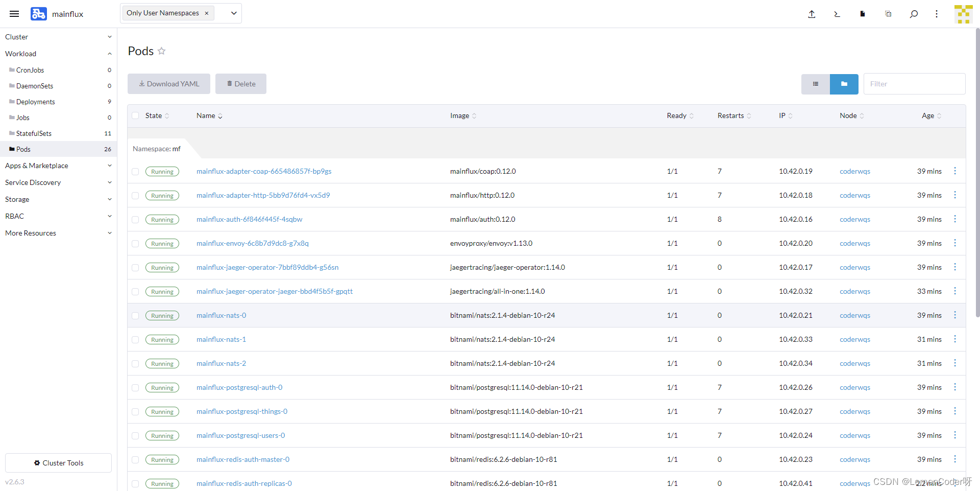This screenshot has height=491, width=980.
Task: Open coderwqs node link in mainflux-envoy row
Action: [x=855, y=243]
